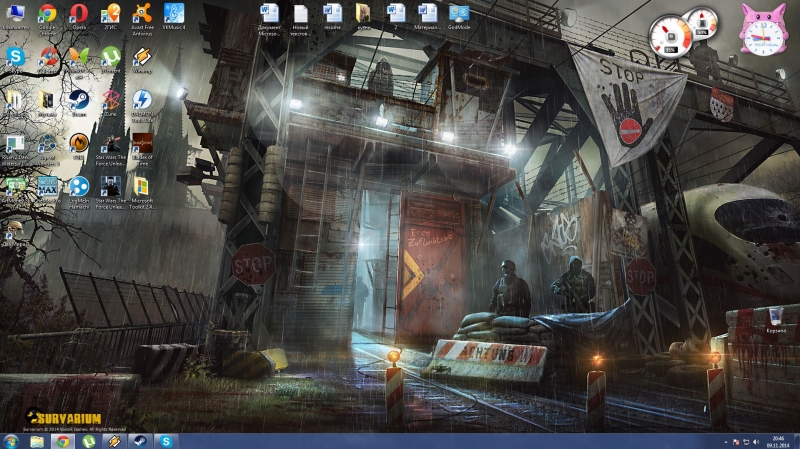Open the VKMusic 4 shortcut

[x=173, y=15]
